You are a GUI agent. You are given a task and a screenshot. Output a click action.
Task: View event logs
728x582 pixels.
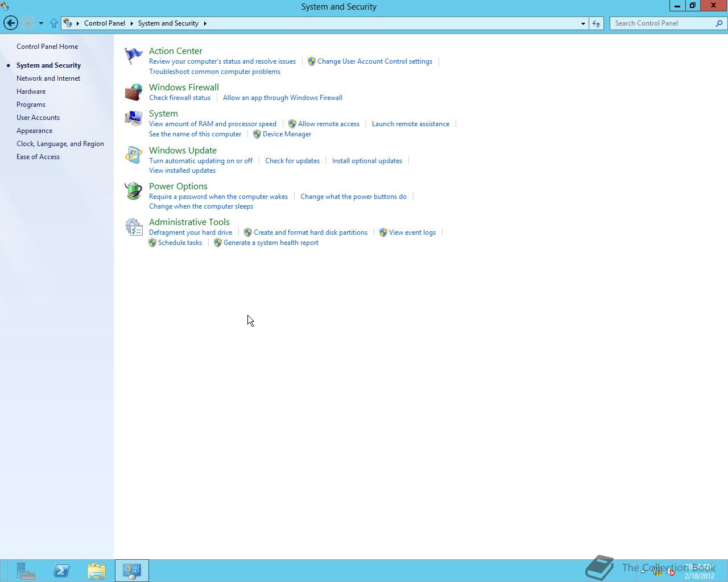pyautogui.click(x=412, y=232)
